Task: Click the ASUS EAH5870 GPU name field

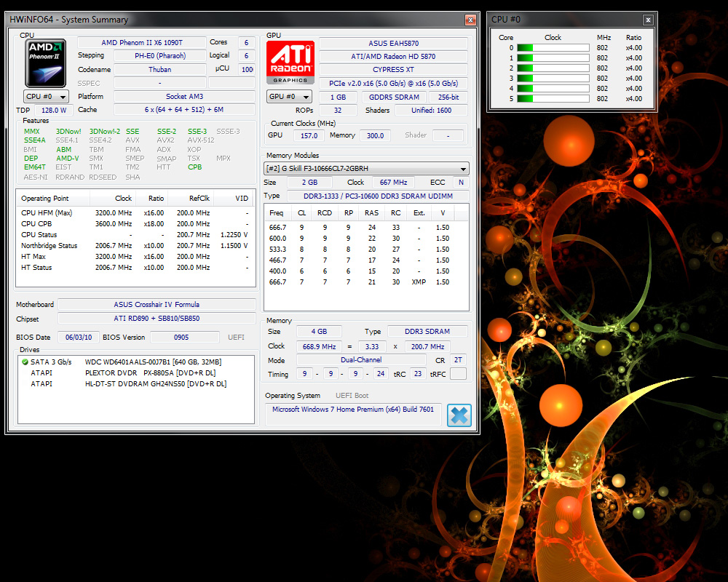Action: (393, 43)
